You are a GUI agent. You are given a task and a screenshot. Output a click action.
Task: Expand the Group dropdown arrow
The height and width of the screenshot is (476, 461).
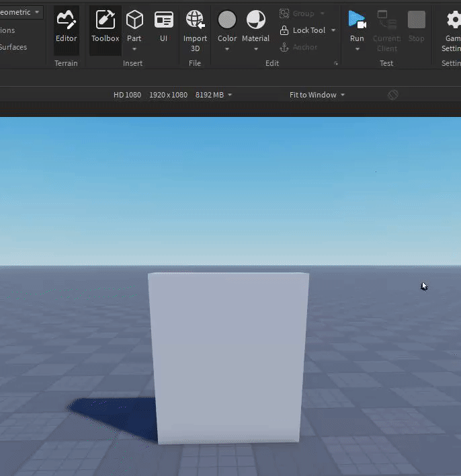[323, 13]
